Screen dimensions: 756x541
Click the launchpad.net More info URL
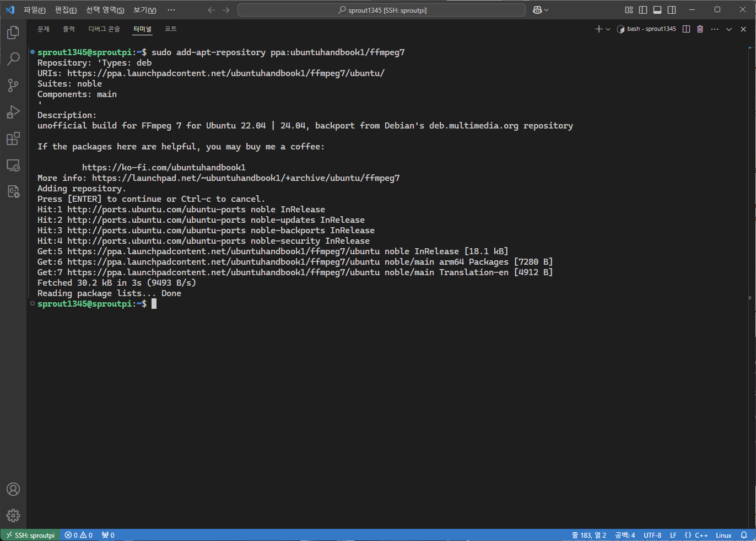(x=246, y=178)
